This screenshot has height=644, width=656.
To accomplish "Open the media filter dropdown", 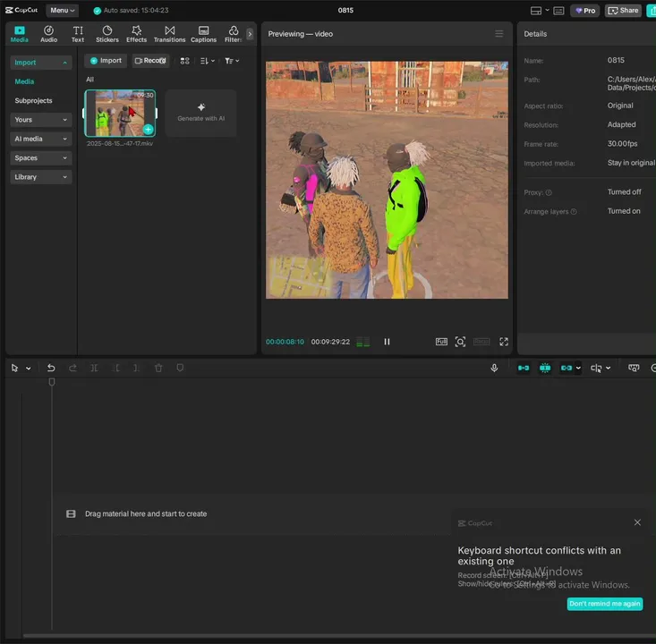I will pyautogui.click(x=232, y=61).
